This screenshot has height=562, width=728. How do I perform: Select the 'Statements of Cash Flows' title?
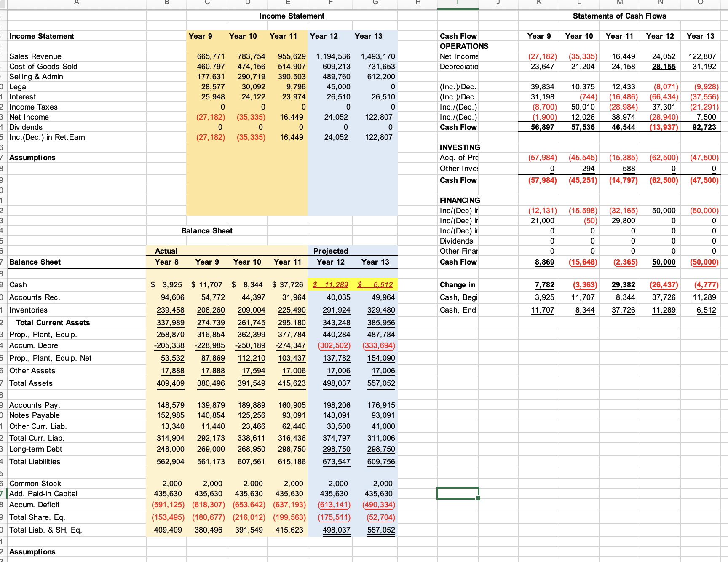pos(619,16)
